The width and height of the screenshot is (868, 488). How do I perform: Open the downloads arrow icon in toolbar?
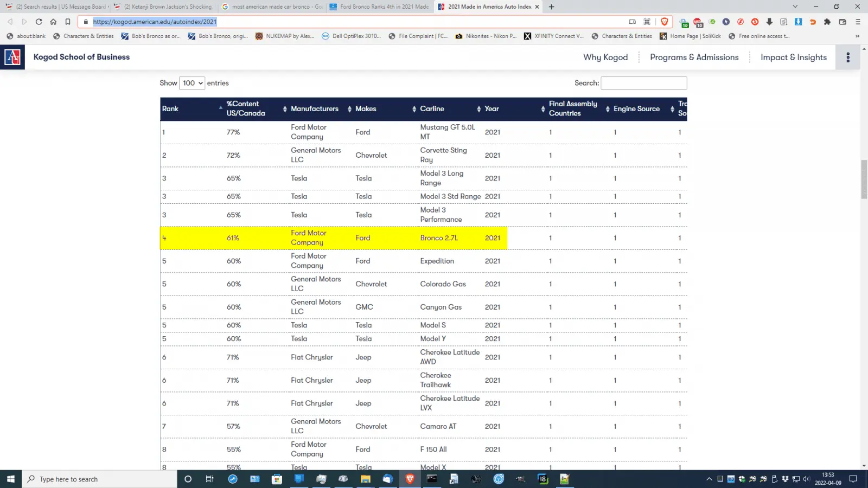769,22
